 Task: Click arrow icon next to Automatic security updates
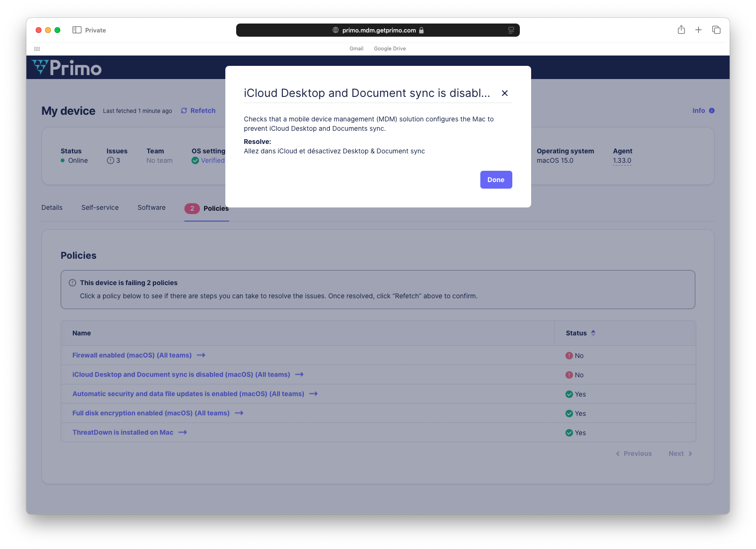[x=313, y=394]
